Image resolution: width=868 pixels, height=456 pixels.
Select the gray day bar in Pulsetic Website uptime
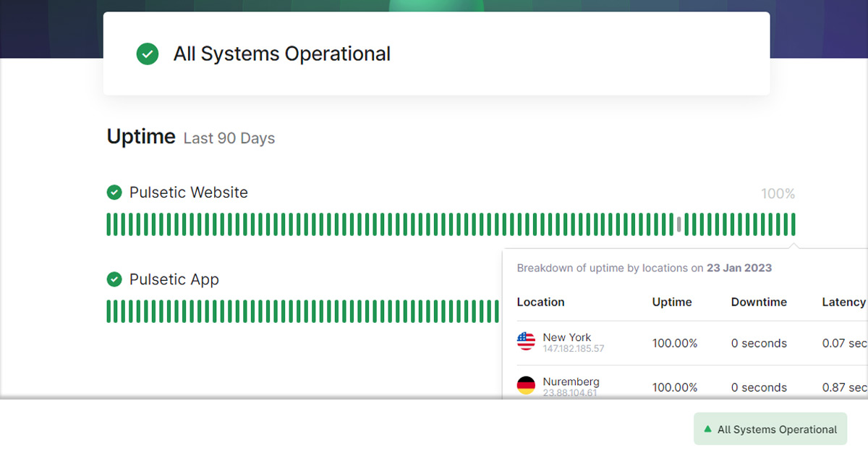click(679, 224)
